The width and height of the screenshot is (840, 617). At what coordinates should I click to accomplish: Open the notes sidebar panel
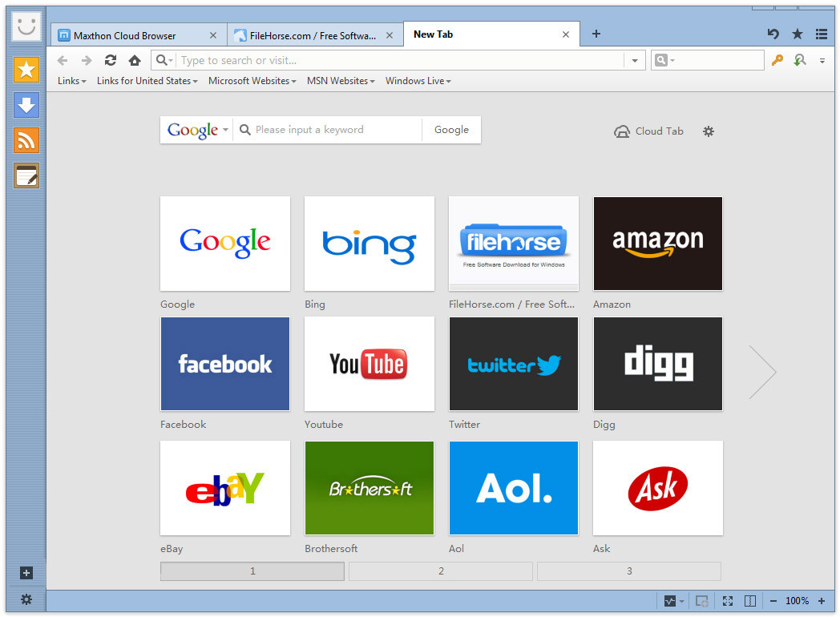26,175
